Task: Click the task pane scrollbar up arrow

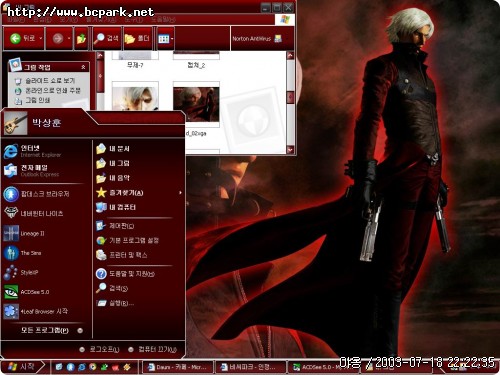Action: point(100,56)
